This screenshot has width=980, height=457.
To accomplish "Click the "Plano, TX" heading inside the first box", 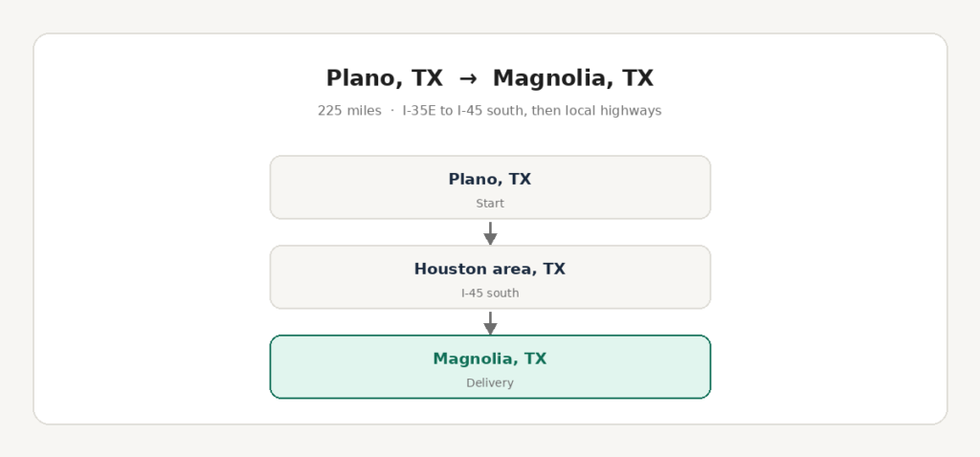I will click(490, 180).
